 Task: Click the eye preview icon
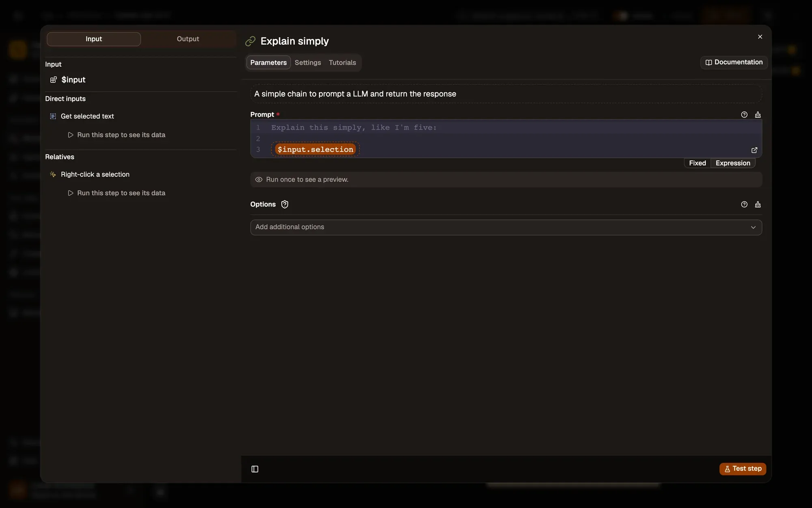pyautogui.click(x=259, y=180)
